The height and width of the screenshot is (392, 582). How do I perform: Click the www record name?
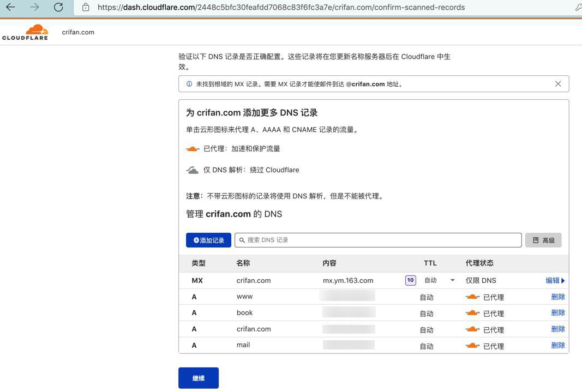coord(244,297)
